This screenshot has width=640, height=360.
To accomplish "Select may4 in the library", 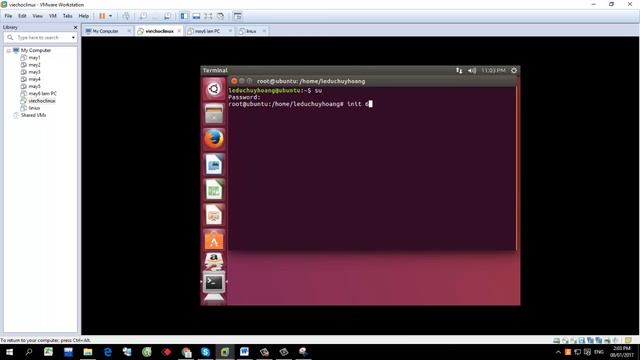I will [34, 79].
